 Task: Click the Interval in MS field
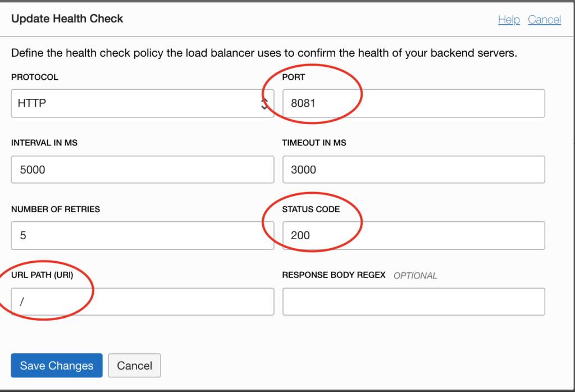point(142,169)
